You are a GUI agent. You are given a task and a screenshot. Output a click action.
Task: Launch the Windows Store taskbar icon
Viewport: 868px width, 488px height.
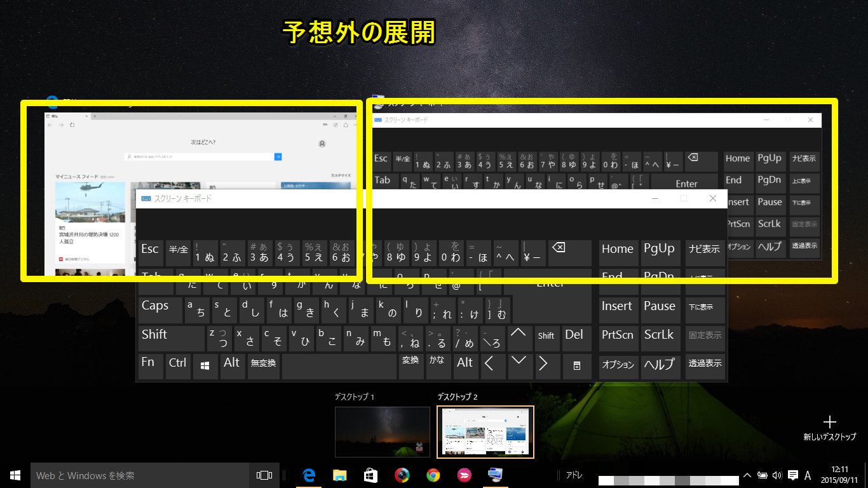pyautogui.click(x=370, y=475)
